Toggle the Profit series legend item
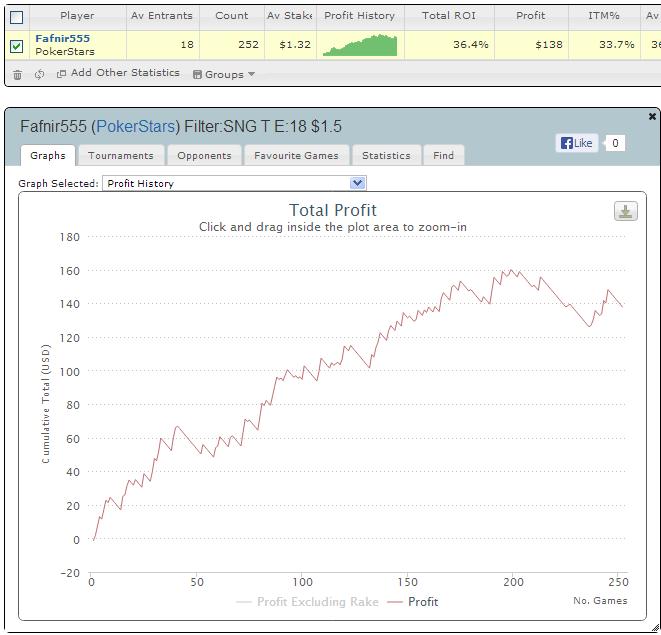The width and height of the screenshot is (661, 635). tap(414, 602)
